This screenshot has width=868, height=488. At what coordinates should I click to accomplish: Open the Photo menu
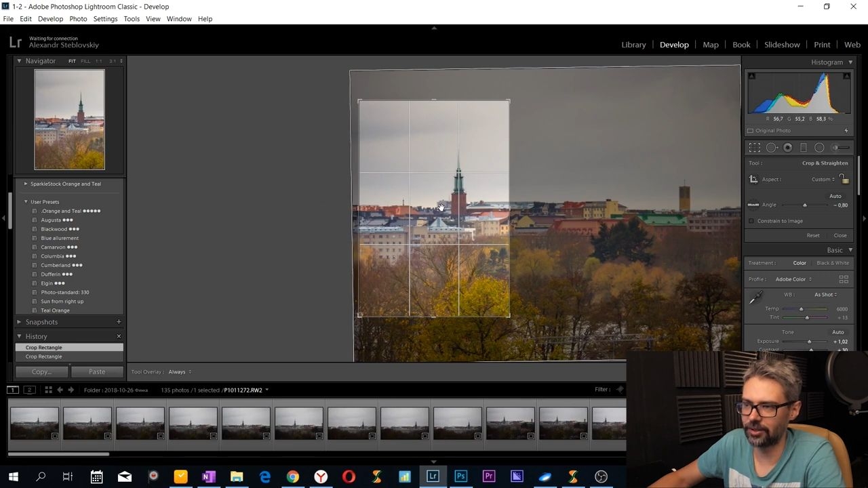(78, 19)
